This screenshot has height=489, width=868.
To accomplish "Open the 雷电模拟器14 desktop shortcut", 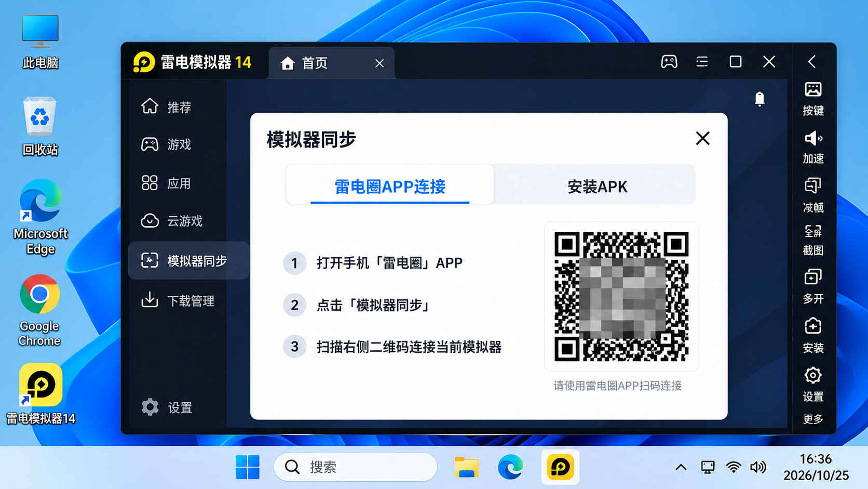I will [40, 394].
